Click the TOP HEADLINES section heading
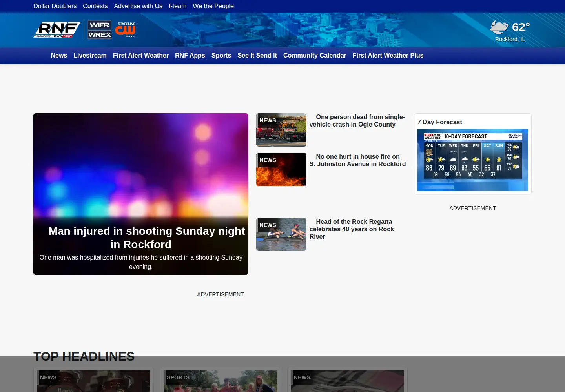The width and height of the screenshot is (565, 392). click(84, 356)
